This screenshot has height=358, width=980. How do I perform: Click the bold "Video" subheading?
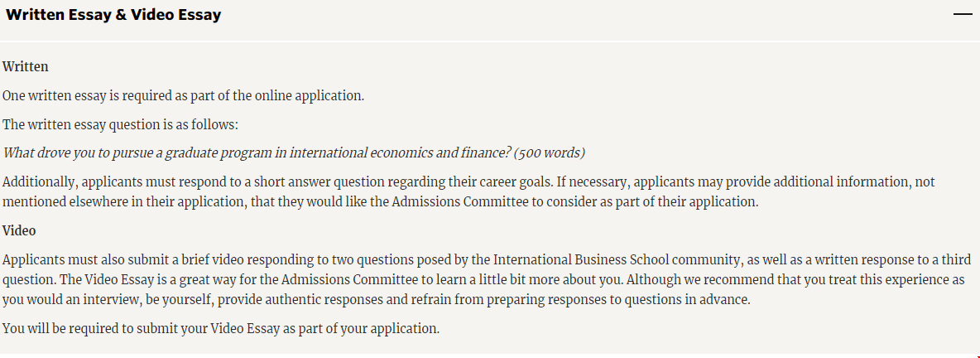point(19,230)
